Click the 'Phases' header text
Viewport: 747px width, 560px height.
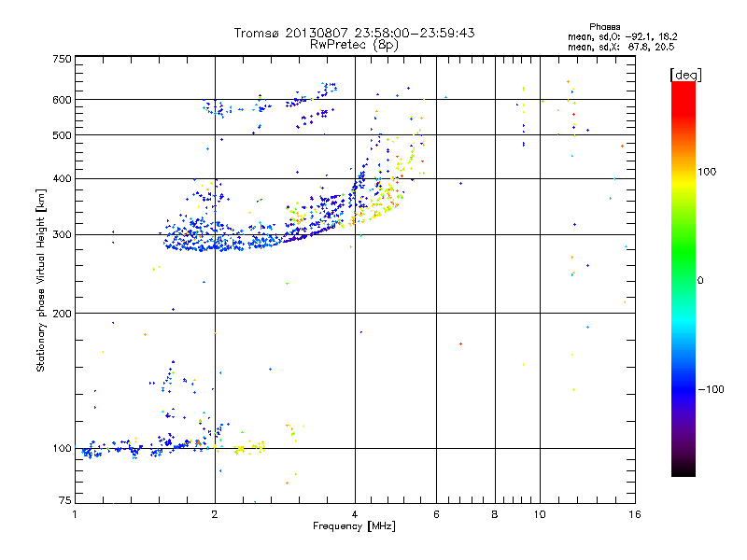point(604,27)
